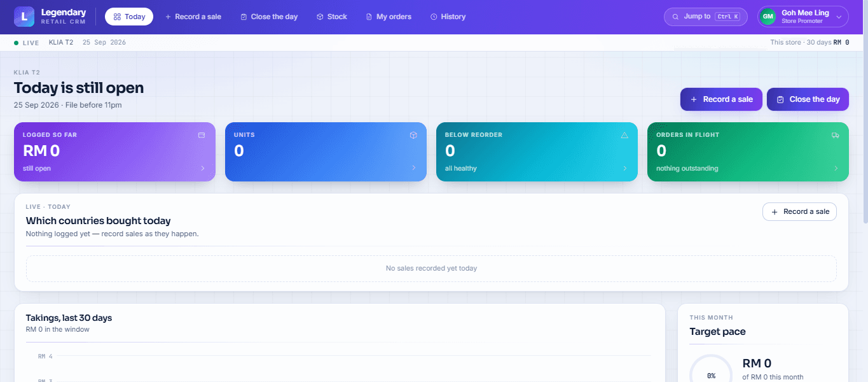The image size is (868, 382).
Task: Click the 0% target pace ring
Action: (x=711, y=374)
